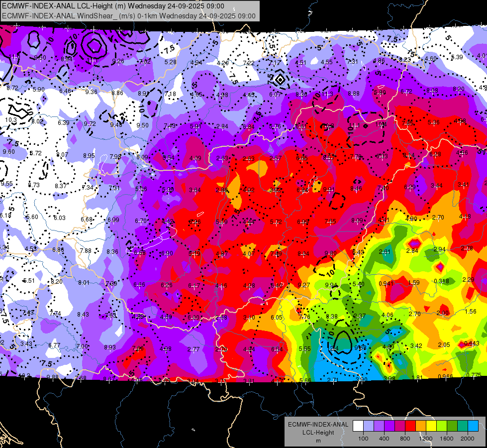Click the teal green legend swatch
487x448 pixels.
pos(463,426)
